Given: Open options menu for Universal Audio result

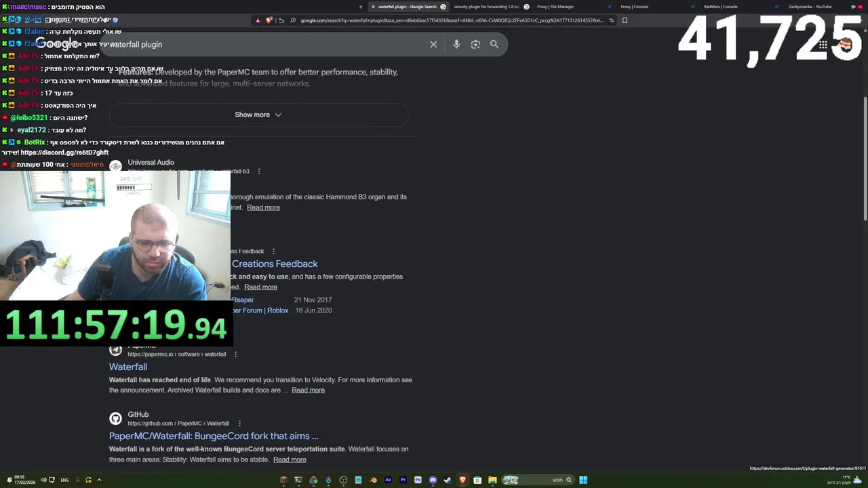Looking at the screenshot, I should pos(259,171).
